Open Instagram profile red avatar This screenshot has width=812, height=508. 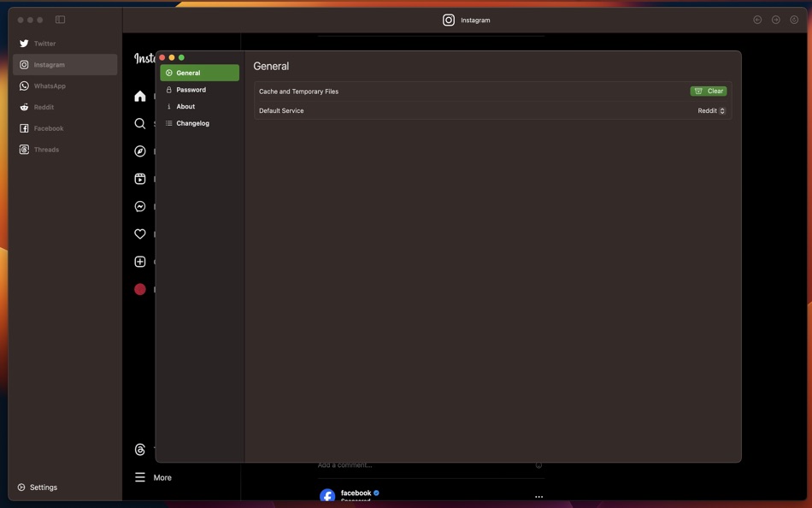point(140,289)
